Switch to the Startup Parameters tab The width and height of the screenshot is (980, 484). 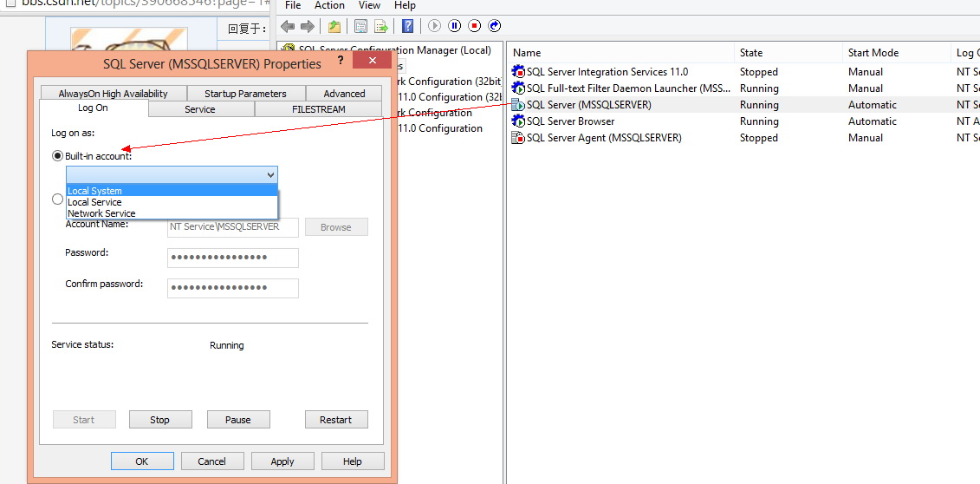tap(245, 93)
